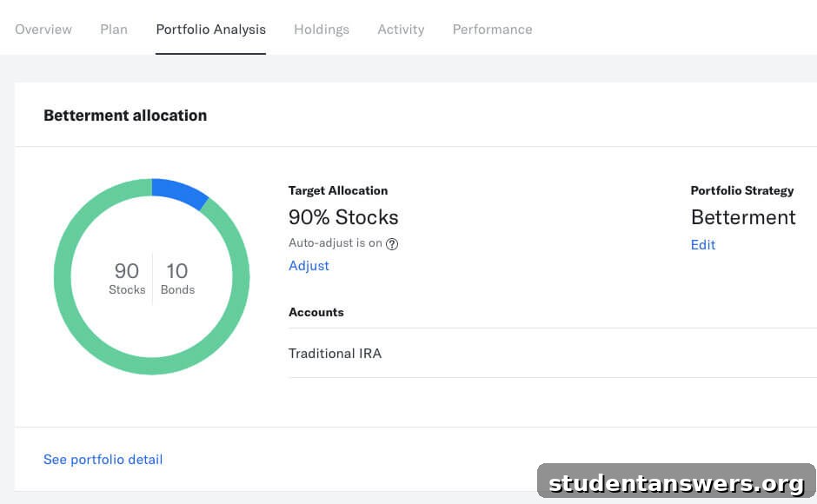817x504 pixels.
Task: Select the Traditional IRA account row
Action: click(x=552, y=353)
